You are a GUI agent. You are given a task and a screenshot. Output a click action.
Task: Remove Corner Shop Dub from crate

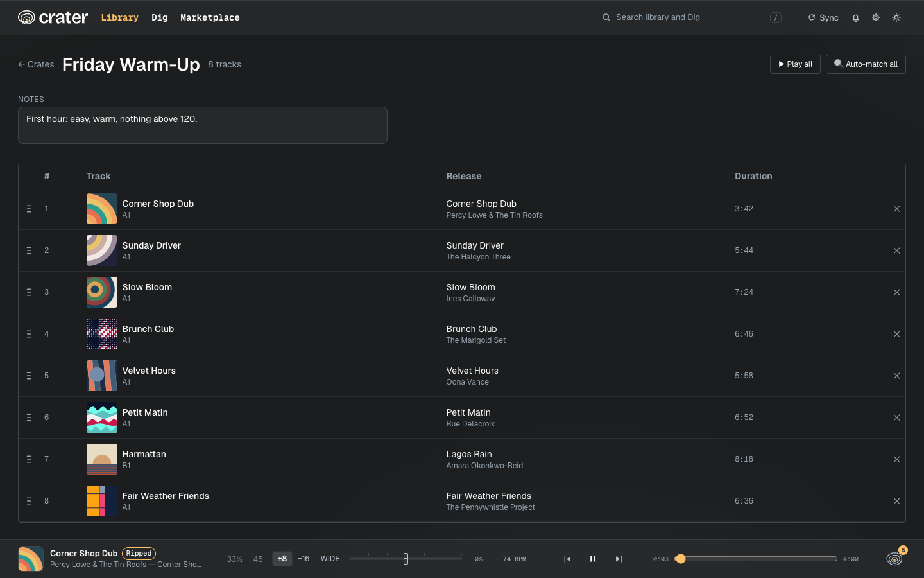(896, 209)
